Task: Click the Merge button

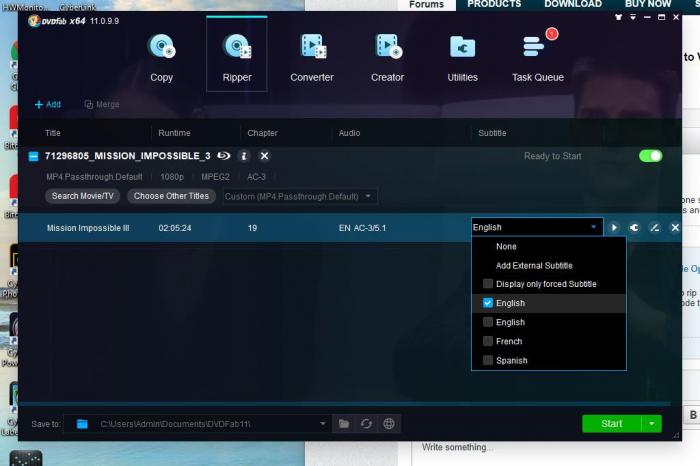Action: coord(102,104)
